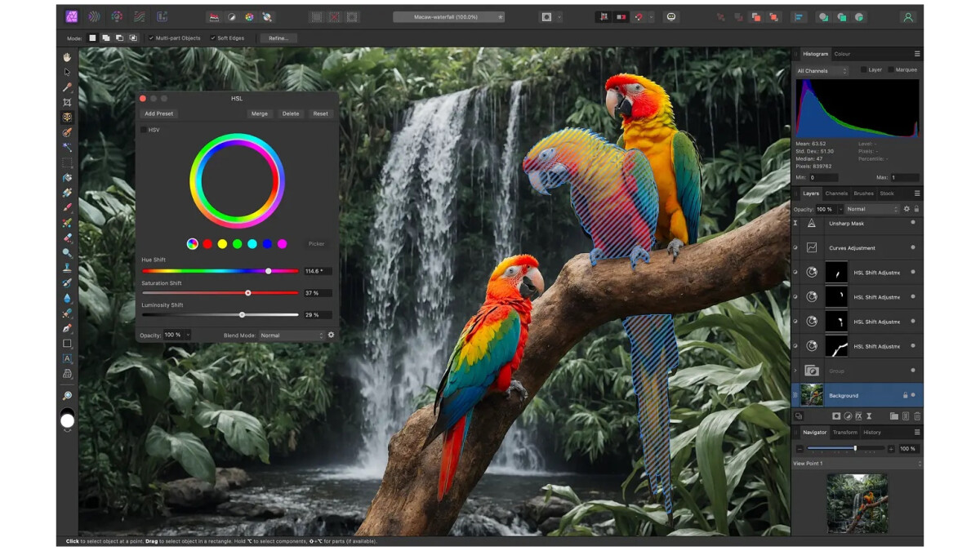Select the Zoom magnifier tool
This screenshot has width=980, height=551.
point(67,396)
